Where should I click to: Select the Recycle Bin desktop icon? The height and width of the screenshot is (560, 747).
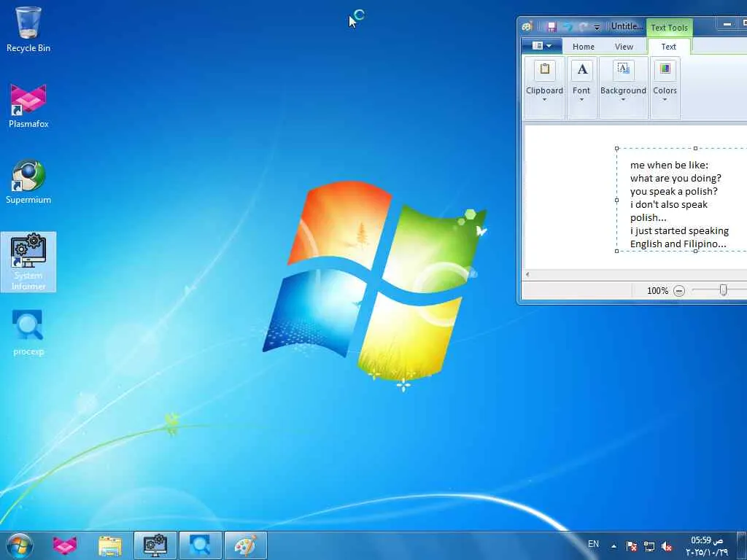click(28, 29)
